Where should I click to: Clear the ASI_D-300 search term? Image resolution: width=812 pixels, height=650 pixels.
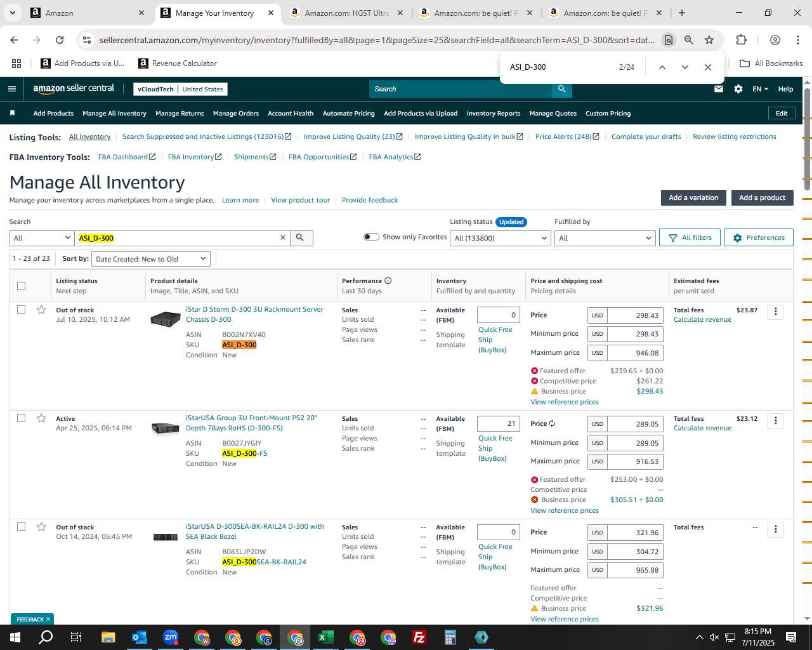click(283, 237)
